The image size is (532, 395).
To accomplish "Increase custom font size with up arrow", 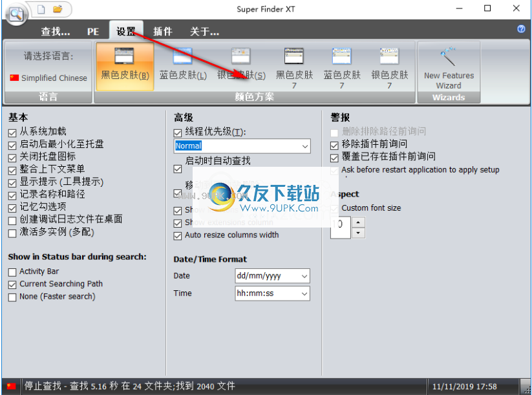I will [358, 222].
